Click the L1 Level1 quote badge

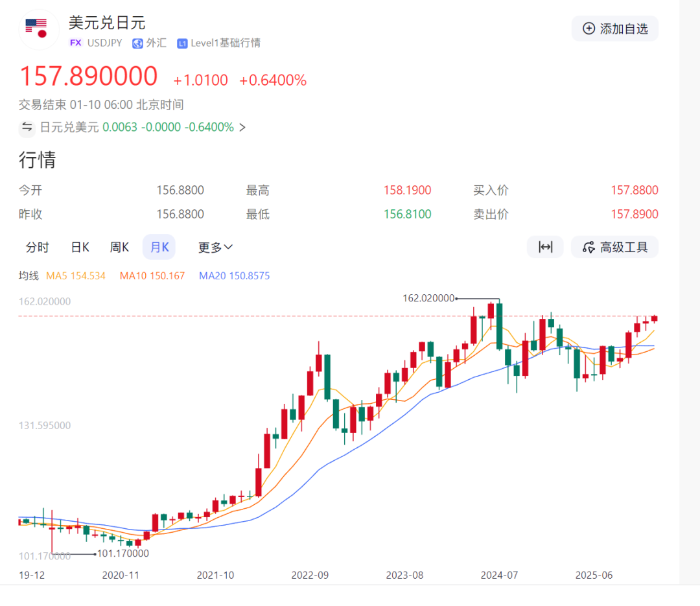182,43
